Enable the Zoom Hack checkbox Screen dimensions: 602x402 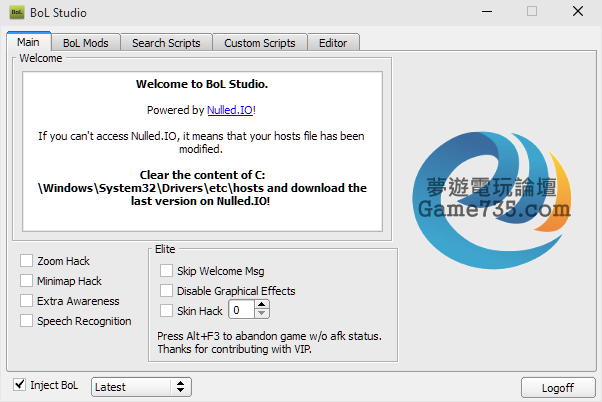(26, 261)
